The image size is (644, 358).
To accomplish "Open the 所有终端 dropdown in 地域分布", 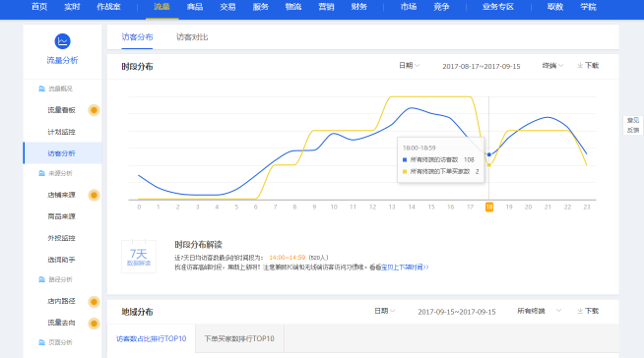I will pyautogui.click(x=539, y=311).
